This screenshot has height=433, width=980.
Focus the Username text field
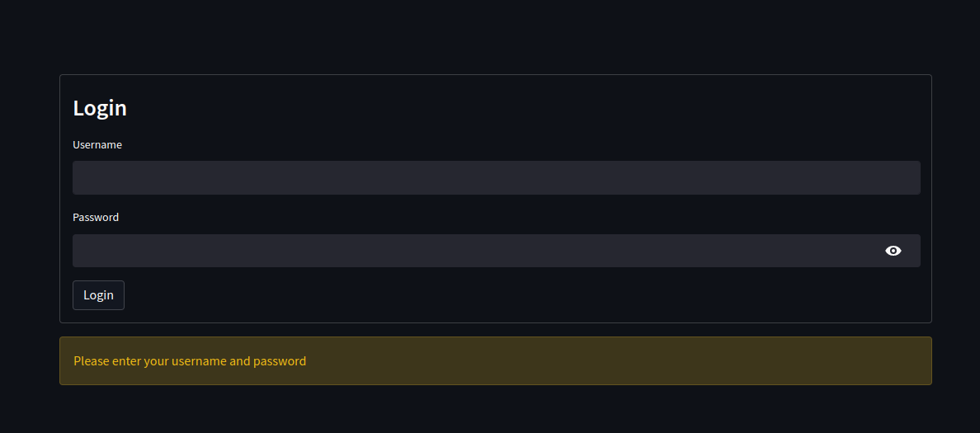[x=495, y=178]
